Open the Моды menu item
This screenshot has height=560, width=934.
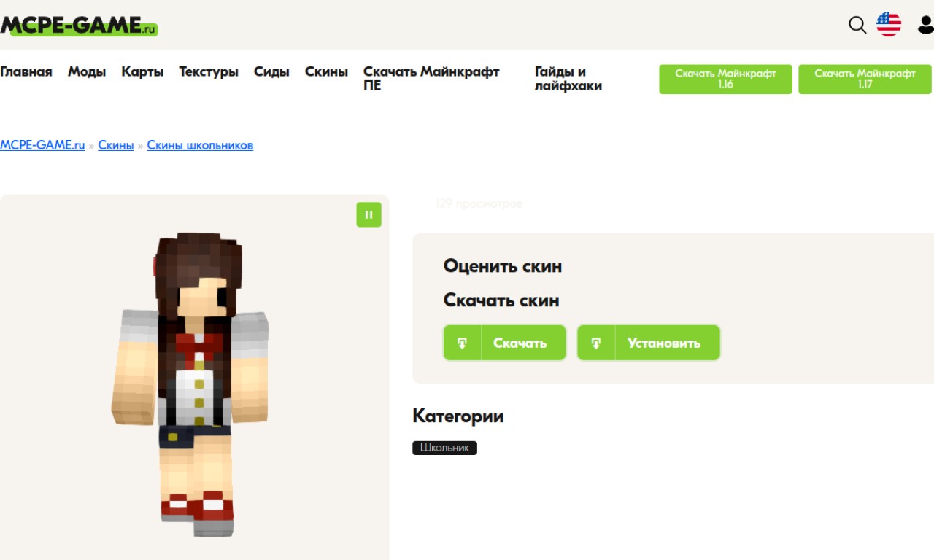[x=87, y=71]
